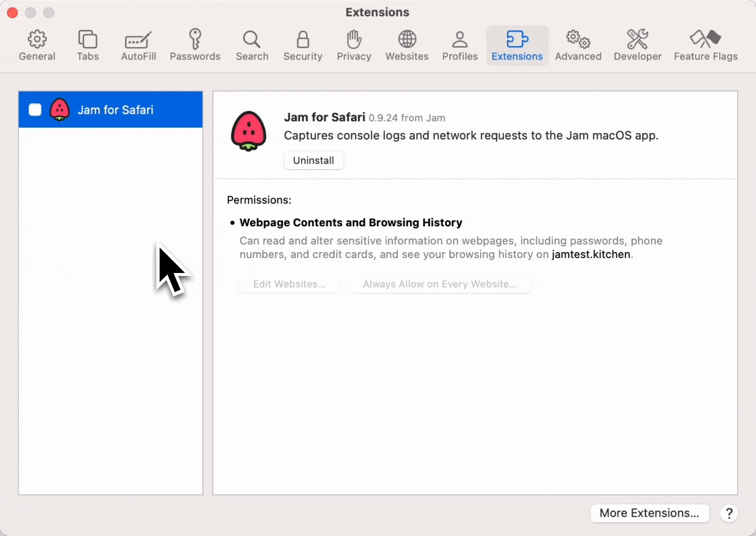Click the Jam strawberry icon in sidebar list
Screen dimensions: 756x536
tap(60, 110)
